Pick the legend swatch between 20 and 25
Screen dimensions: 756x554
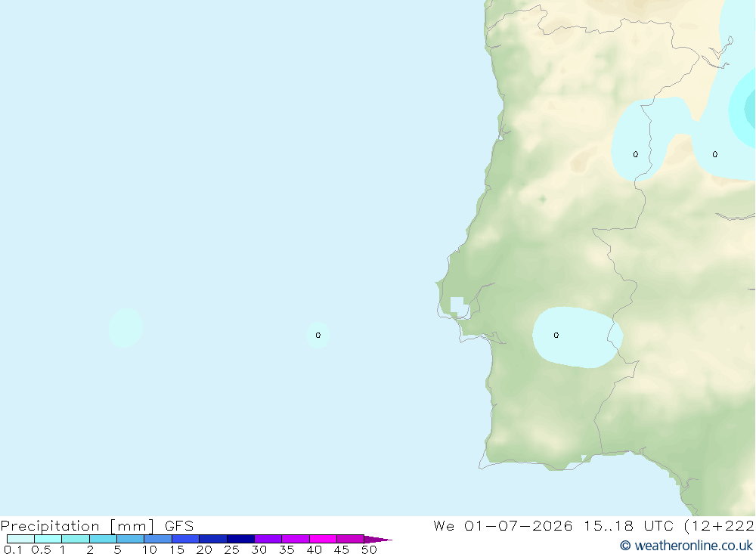213,539
